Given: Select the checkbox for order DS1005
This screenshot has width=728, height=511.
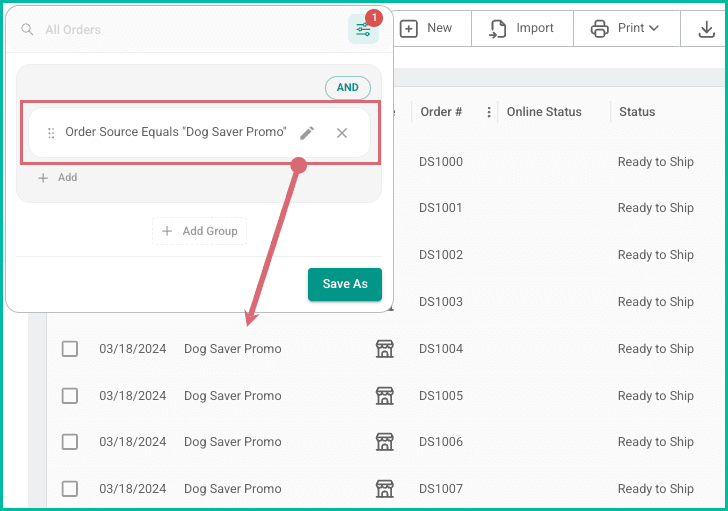Looking at the screenshot, I should point(70,396).
